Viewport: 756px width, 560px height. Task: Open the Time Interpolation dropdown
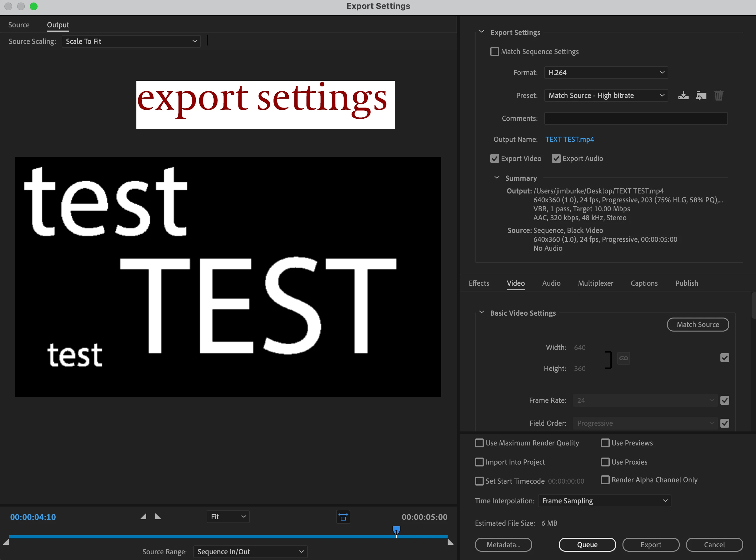pos(604,501)
